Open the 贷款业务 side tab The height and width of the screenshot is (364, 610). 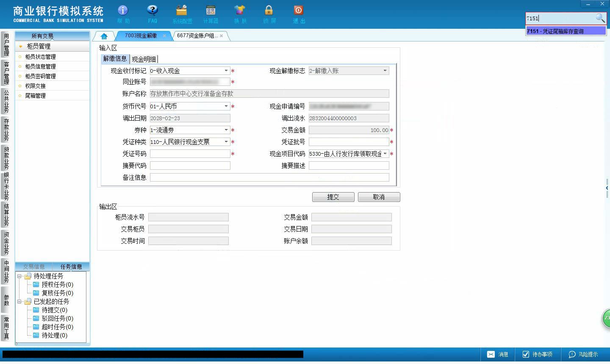coord(6,158)
